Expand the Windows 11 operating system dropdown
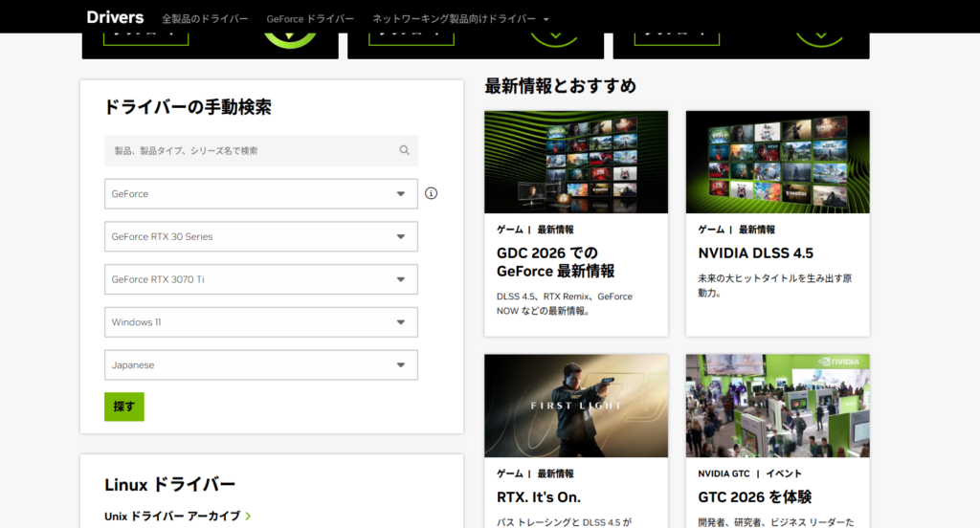This screenshot has width=980, height=528. coord(261,321)
